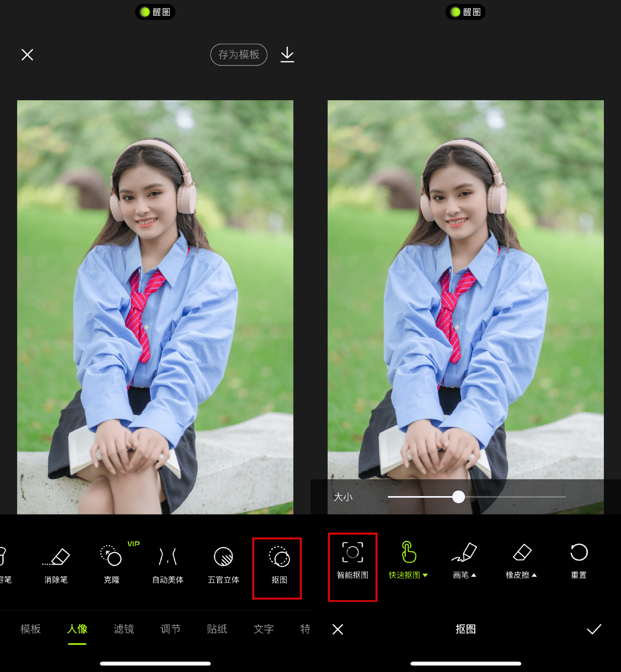Screen dimensions: 621x672
Task: Download the image with the arrow icon
Action: click(287, 54)
